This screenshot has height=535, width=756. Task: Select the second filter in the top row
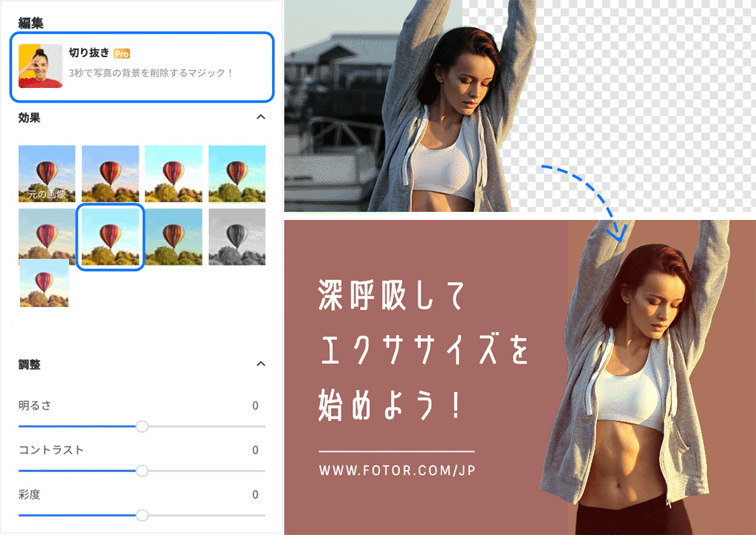pos(110,173)
